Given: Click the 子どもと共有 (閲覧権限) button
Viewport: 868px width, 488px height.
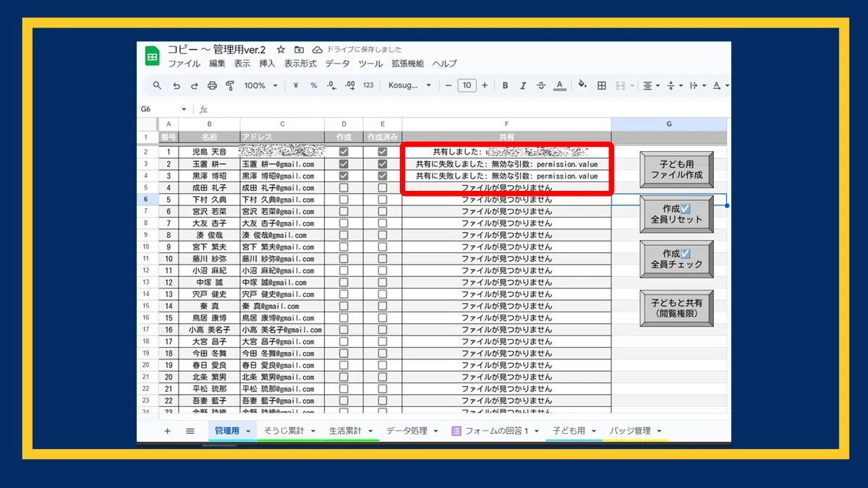Looking at the screenshot, I should (x=676, y=309).
